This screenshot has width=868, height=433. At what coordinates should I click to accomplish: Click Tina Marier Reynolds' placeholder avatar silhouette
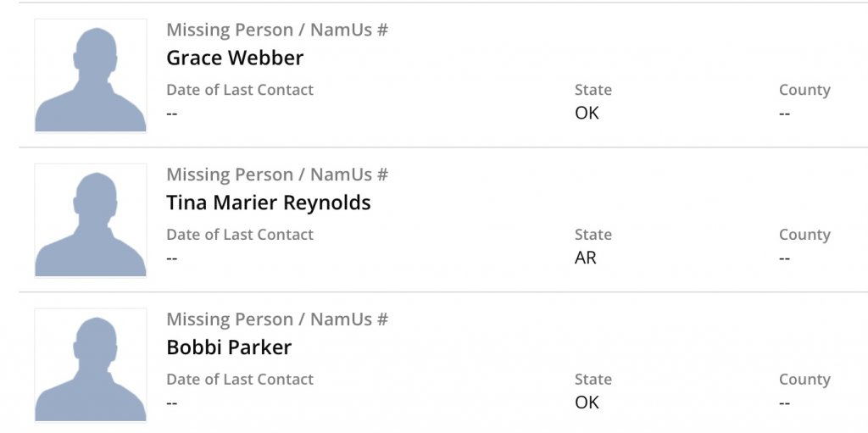90,221
